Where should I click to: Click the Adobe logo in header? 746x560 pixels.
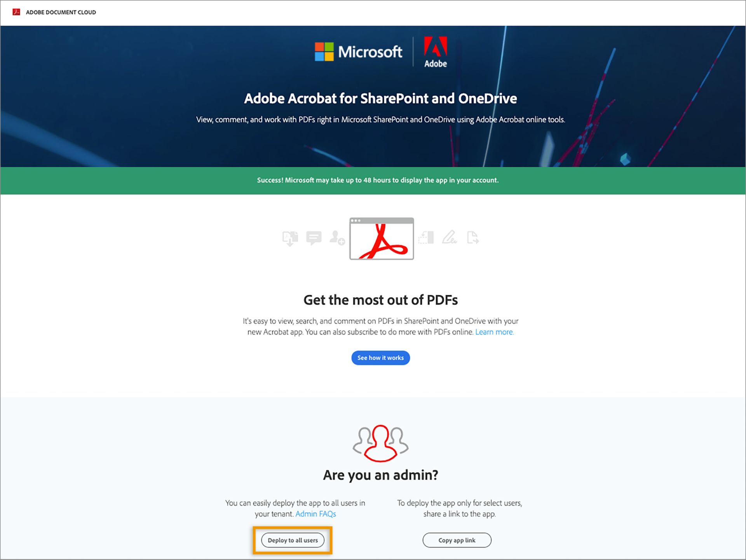point(17,10)
